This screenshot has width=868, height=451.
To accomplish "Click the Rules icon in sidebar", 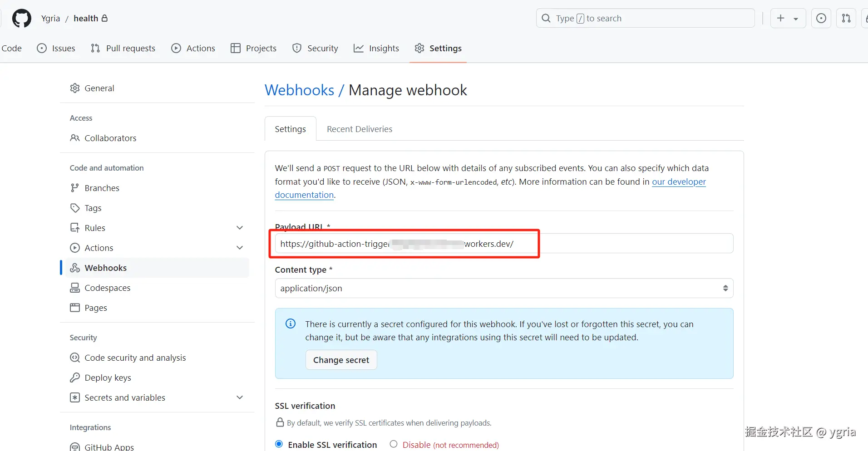I will (x=75, y=228).
